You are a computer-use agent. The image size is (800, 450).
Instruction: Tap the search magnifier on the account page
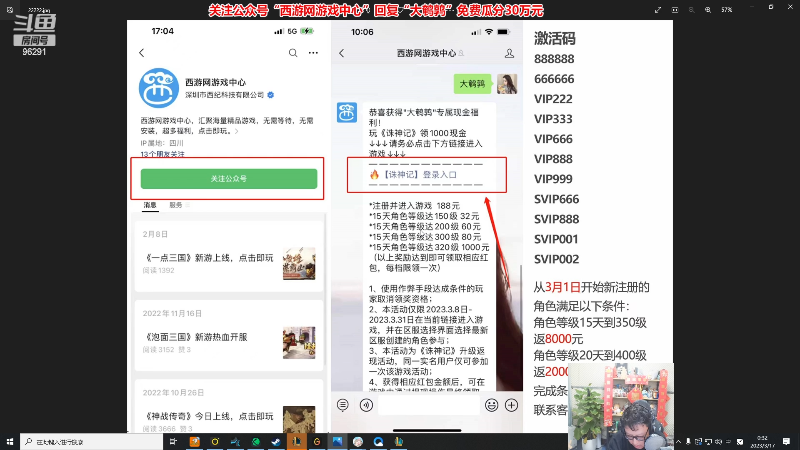click(x=293, y=53)
